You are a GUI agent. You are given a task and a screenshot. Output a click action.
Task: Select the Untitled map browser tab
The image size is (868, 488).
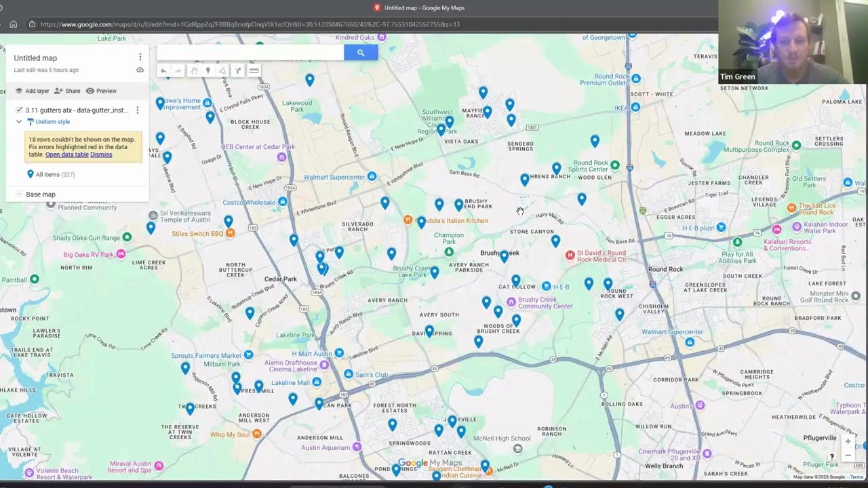(419, 7)
